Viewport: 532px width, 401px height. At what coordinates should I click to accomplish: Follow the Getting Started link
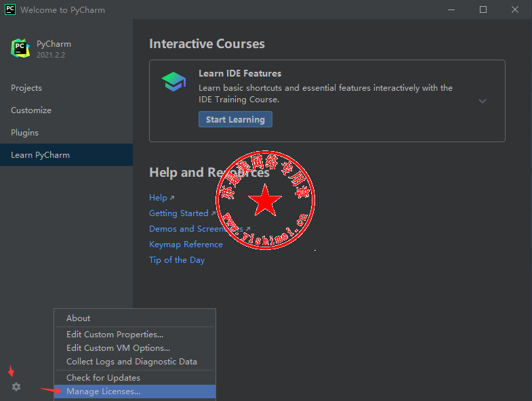pyautogui.click(x=179, y=213)
